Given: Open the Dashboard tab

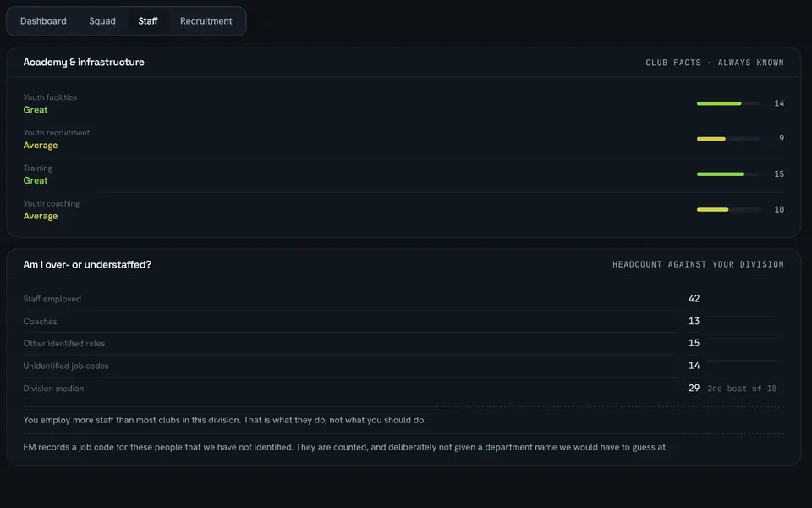Looking at the screenshot, I should point(43,21).
